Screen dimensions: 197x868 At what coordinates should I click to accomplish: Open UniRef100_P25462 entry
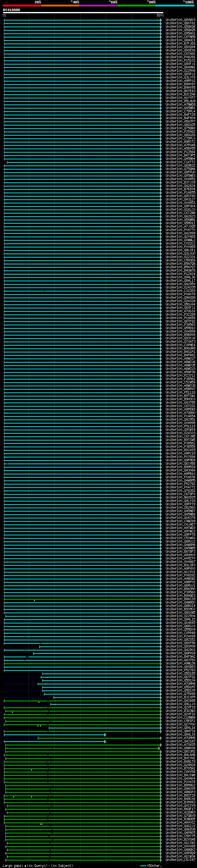coord(180,132)
